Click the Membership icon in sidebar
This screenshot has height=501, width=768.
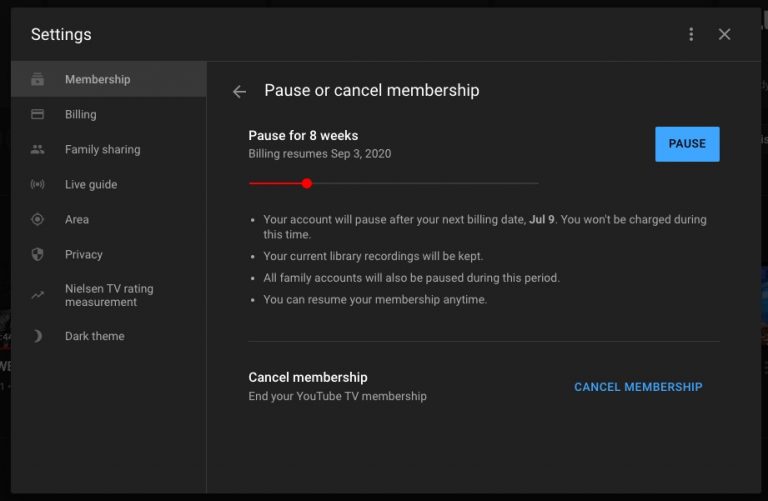tap(38, 80)
